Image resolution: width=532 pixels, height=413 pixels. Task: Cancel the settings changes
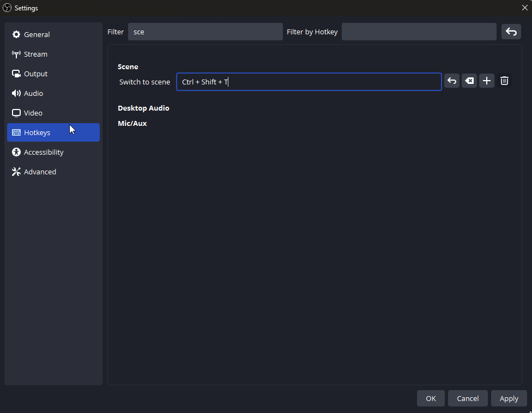pos(468,398)
